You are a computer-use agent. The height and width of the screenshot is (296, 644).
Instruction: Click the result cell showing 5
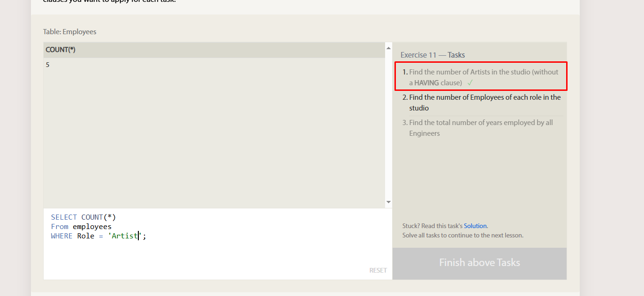[x=47, y=65]
